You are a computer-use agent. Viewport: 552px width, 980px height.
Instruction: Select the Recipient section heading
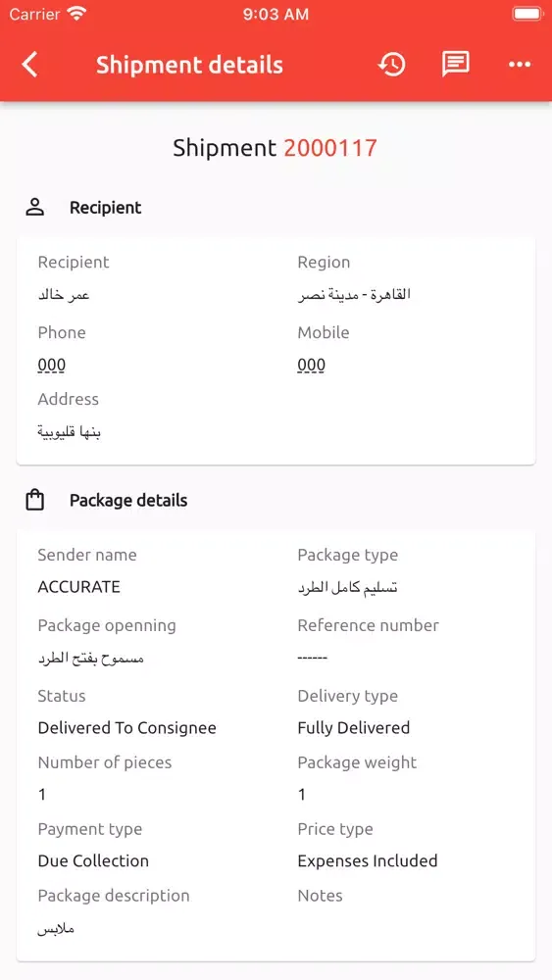tap(106, 208)
